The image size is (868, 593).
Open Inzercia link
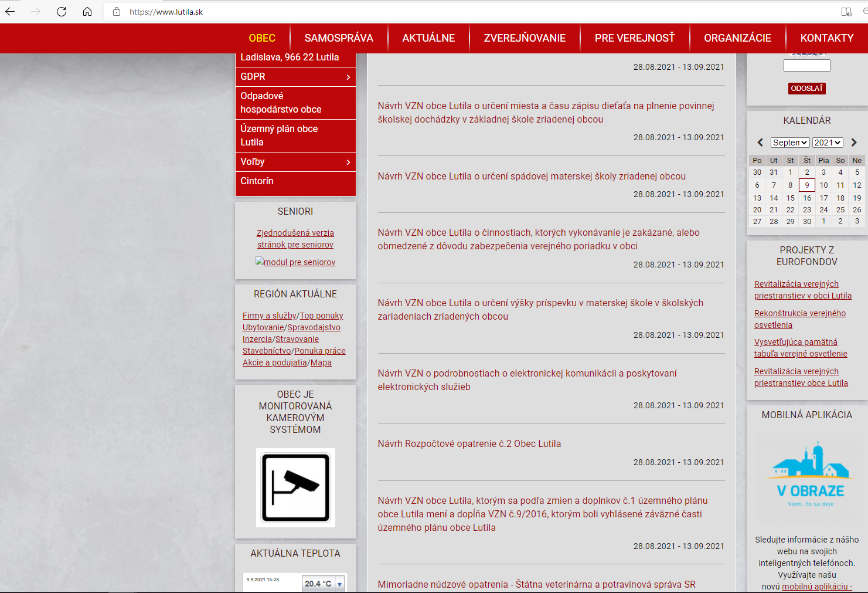point(257,339)
